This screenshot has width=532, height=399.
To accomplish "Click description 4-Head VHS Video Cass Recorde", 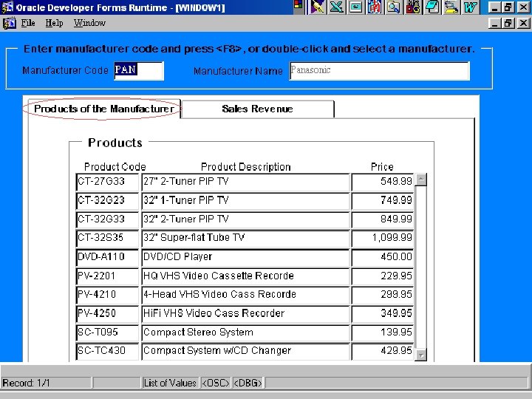I will point(245,295).
